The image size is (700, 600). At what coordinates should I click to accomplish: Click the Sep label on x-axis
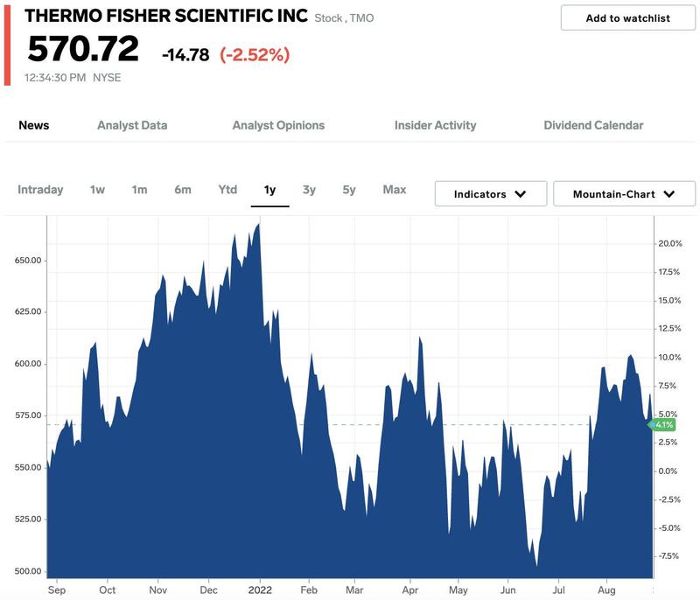(x=57, y=590)
